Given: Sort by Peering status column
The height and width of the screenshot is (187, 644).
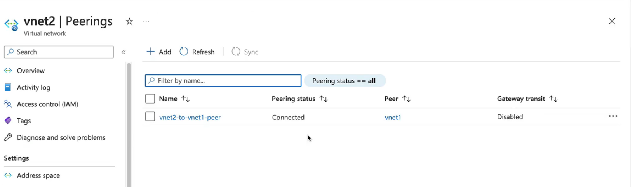Looking at the screenshot, I should [x=324, y=99].
